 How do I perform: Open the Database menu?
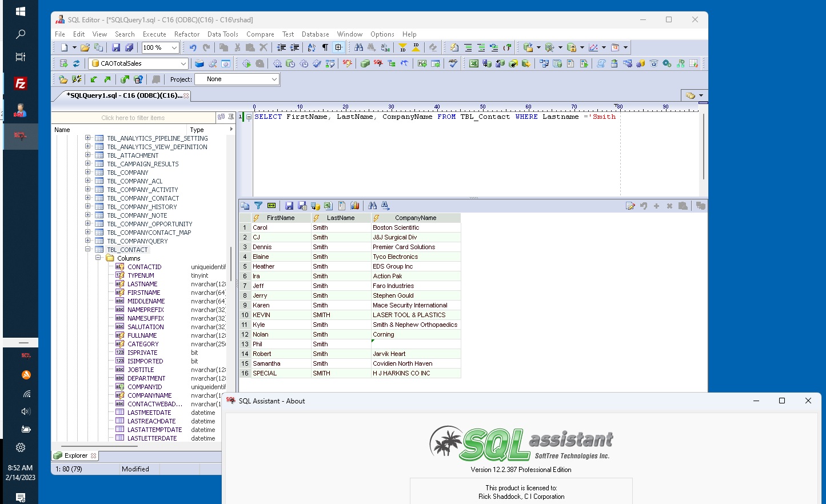tap(316, 34)
